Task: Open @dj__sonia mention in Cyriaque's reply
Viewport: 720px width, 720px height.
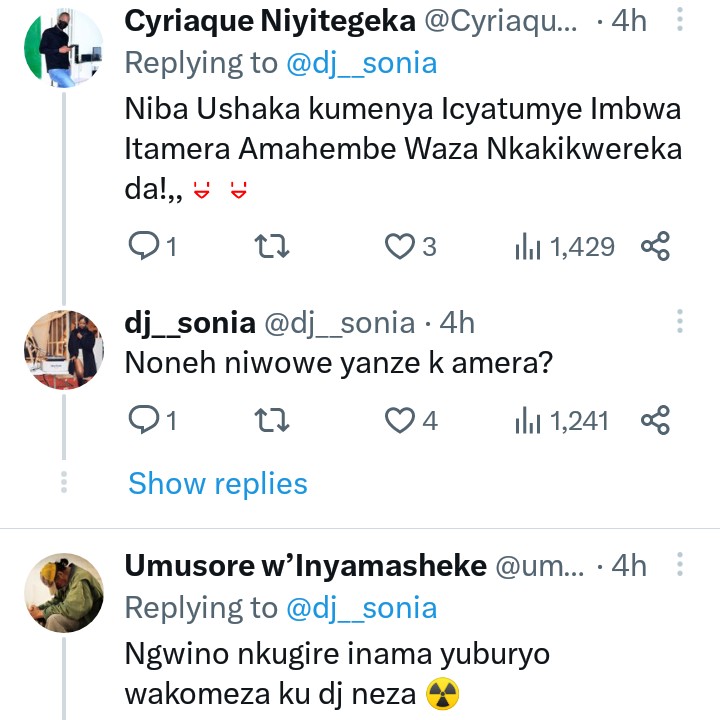Action: click(361, 63)
